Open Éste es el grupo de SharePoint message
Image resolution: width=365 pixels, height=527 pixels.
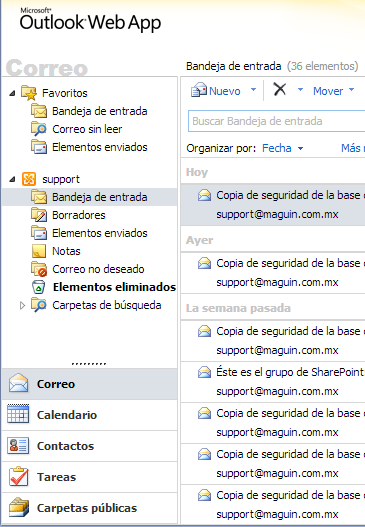273,382
